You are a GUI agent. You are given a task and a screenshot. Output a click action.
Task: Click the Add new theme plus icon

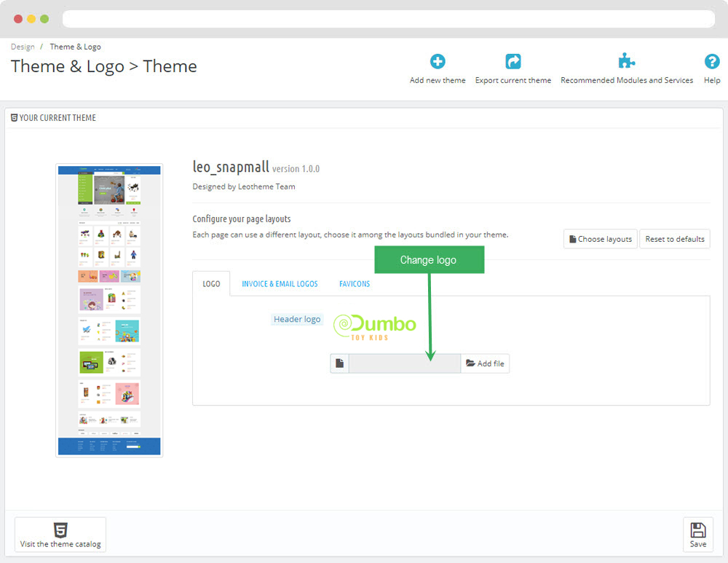438,62
